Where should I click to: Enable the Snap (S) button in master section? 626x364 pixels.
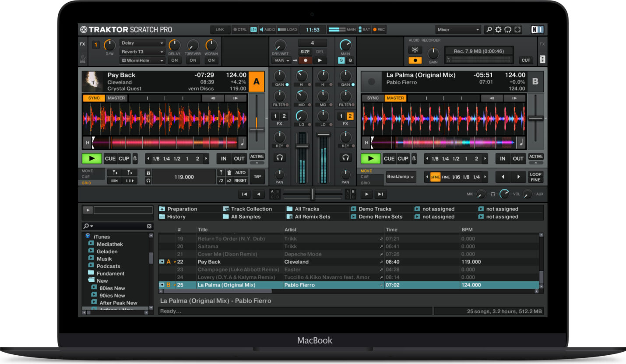click(341, 60)
